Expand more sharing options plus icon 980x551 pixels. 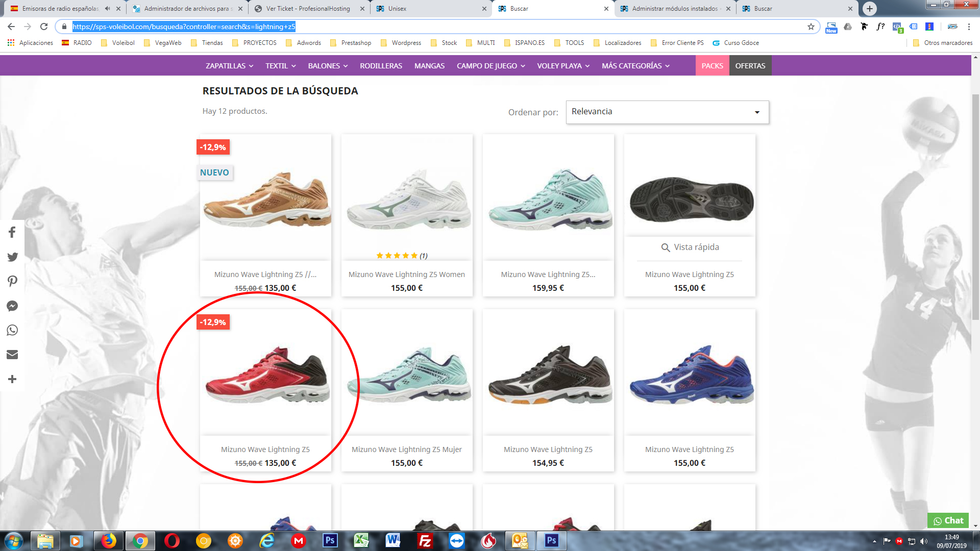(12, 379)
